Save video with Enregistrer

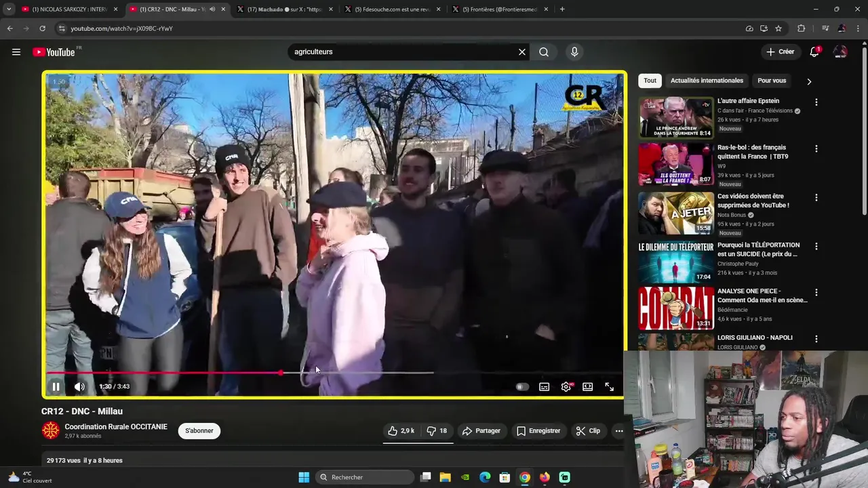538,431
